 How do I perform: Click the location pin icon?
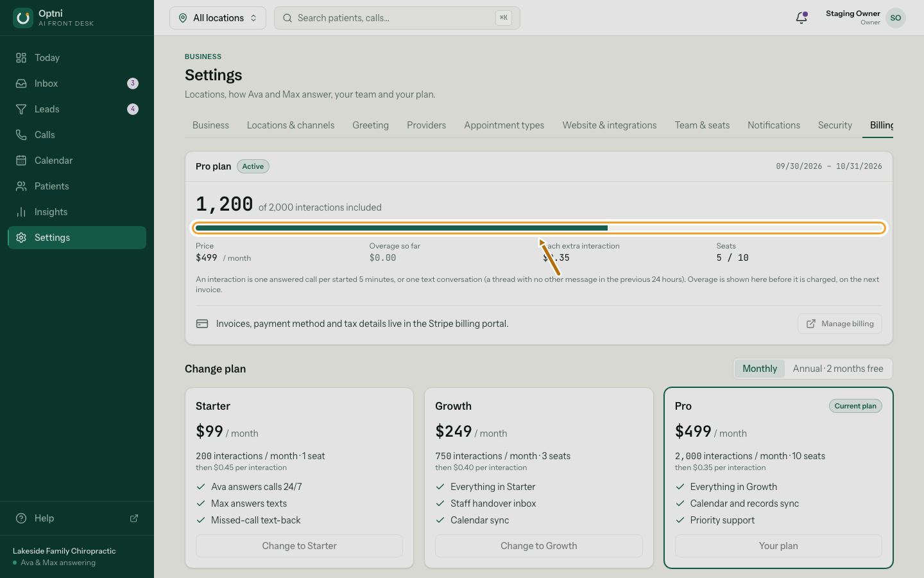pos(183,18)
